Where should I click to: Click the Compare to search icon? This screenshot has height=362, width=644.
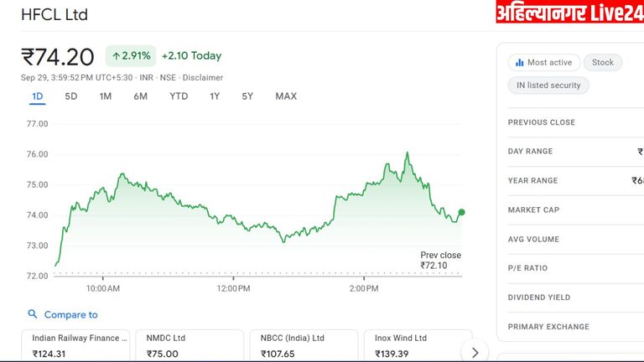tap(33, 314)
